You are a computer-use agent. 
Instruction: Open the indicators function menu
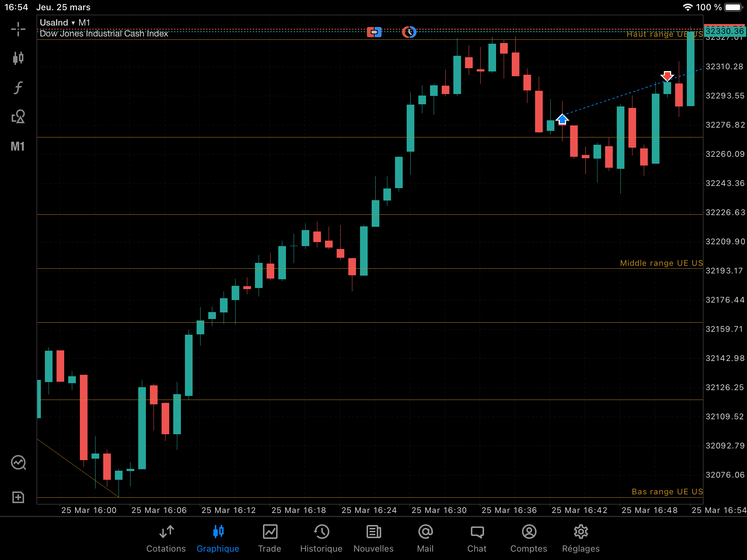[18, 87]
